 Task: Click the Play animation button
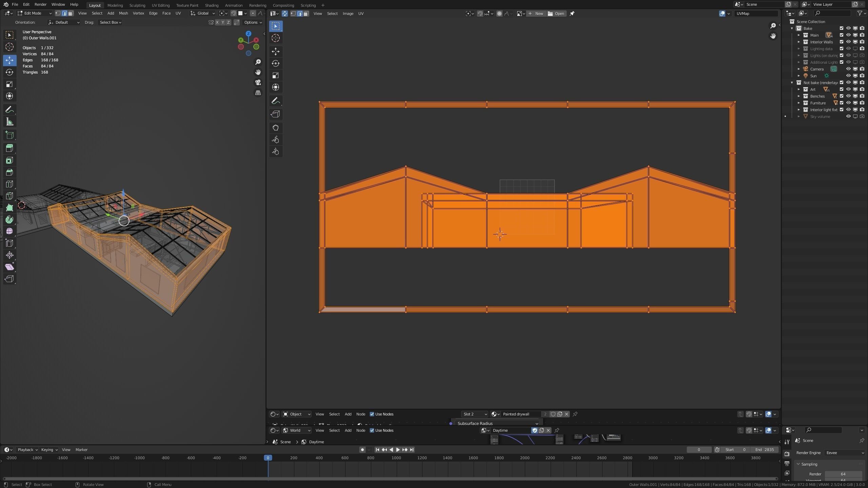pos(398,450)
